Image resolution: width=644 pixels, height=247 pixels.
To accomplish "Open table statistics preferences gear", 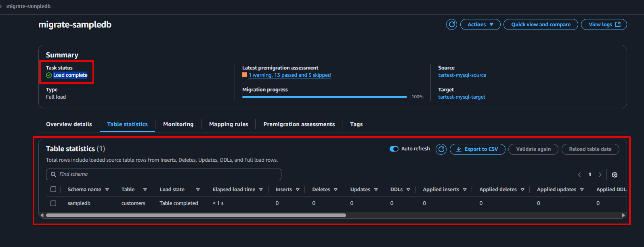I will 615,175.
